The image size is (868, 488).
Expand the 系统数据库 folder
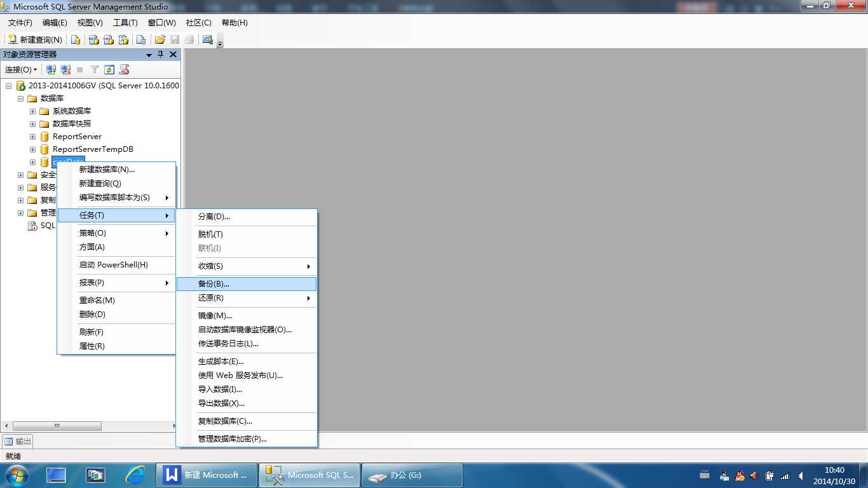click(x=32, y=111)
